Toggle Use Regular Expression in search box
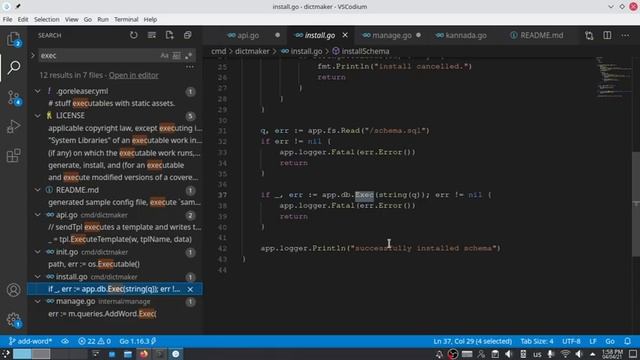This screenshot has height=360, width=640. tap(189, 56)
